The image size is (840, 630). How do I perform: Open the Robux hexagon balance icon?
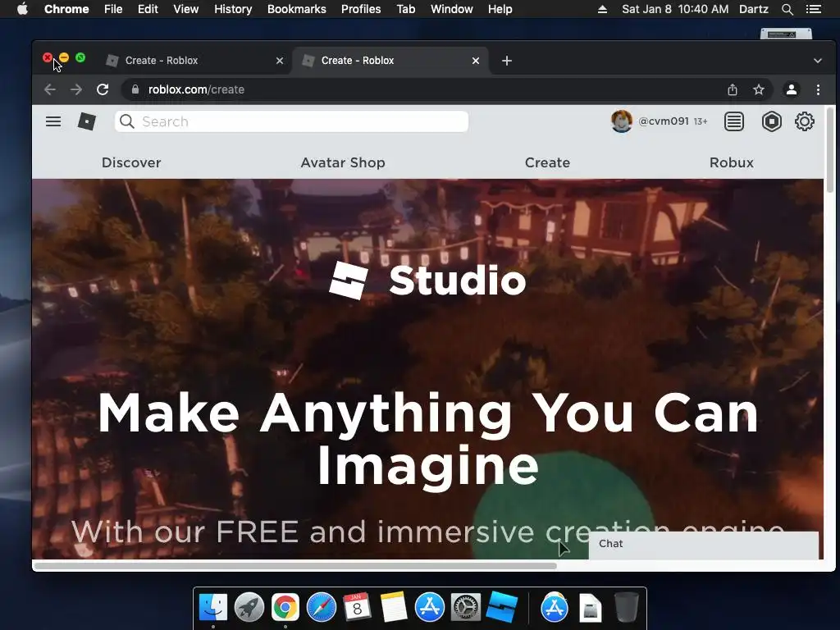point(771,121)
